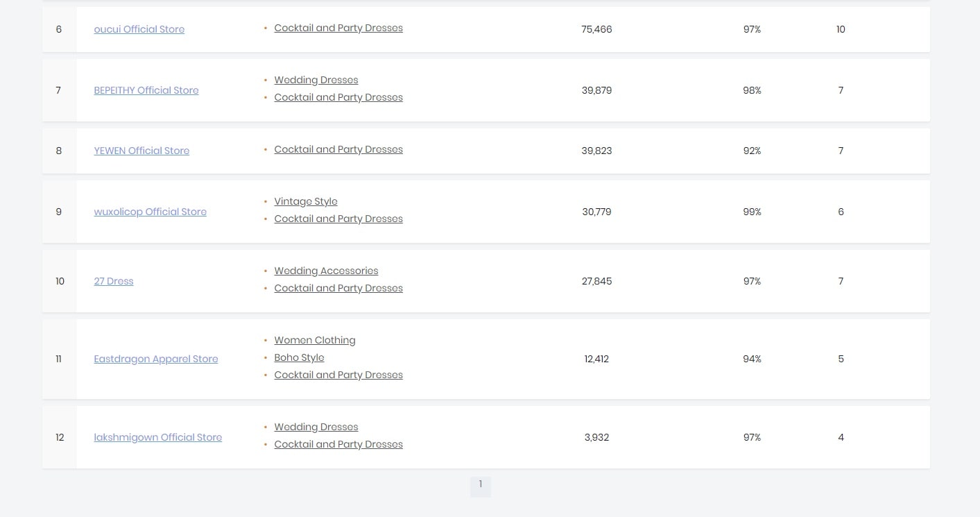Open Cocktail and Party Dresses for oucui
The image size is (980, 517).
coord(338,28)
